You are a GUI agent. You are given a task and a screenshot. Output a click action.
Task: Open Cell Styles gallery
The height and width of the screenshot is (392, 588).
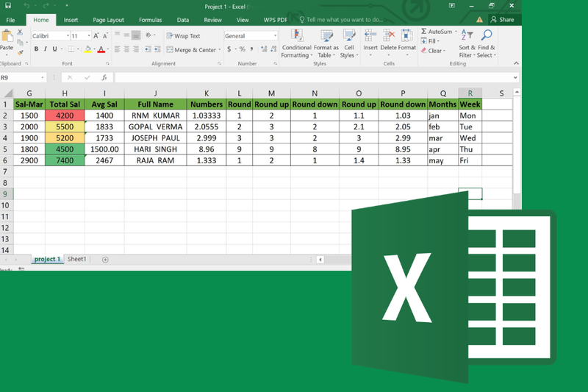pos(348,44)
